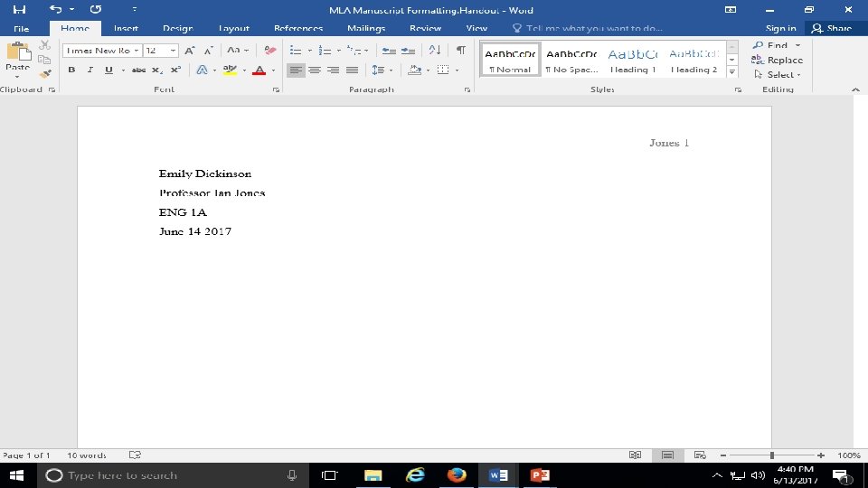Toggle Superscript formatting
Viewport: 868px width, 488px height.
[175, 70]
